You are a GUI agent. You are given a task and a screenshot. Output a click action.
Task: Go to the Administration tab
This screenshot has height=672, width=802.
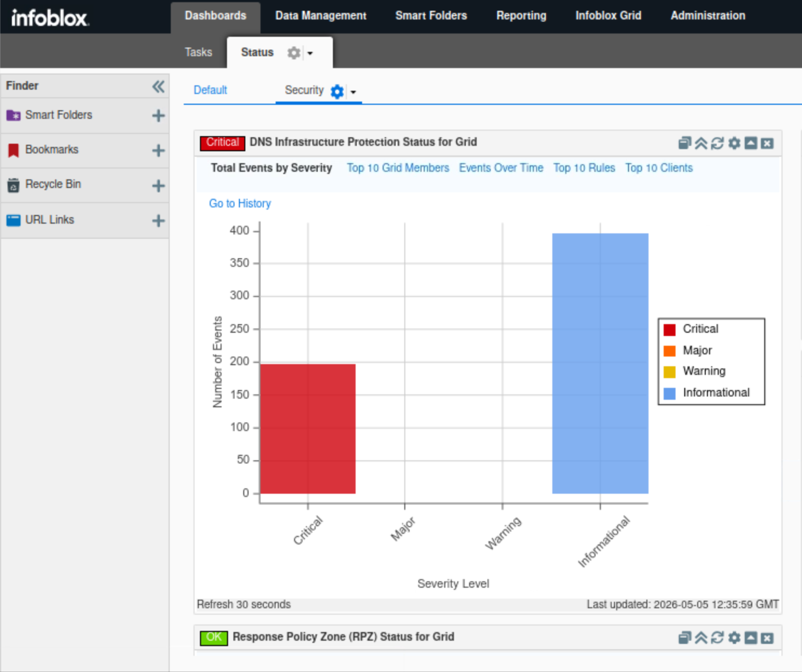pyautogui.click(x=708, y=16)
